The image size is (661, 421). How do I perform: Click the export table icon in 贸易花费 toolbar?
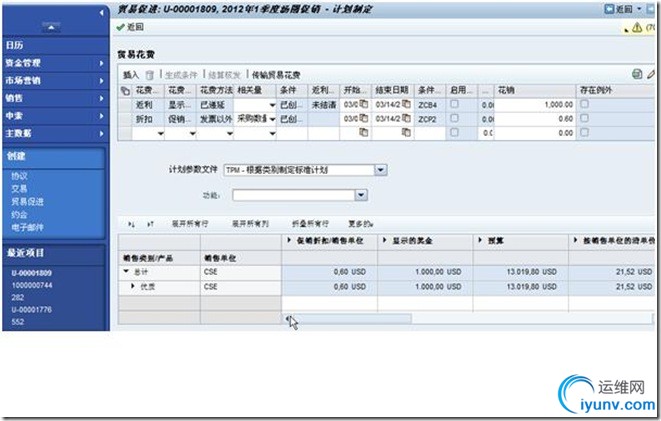[x=637, y=74]
